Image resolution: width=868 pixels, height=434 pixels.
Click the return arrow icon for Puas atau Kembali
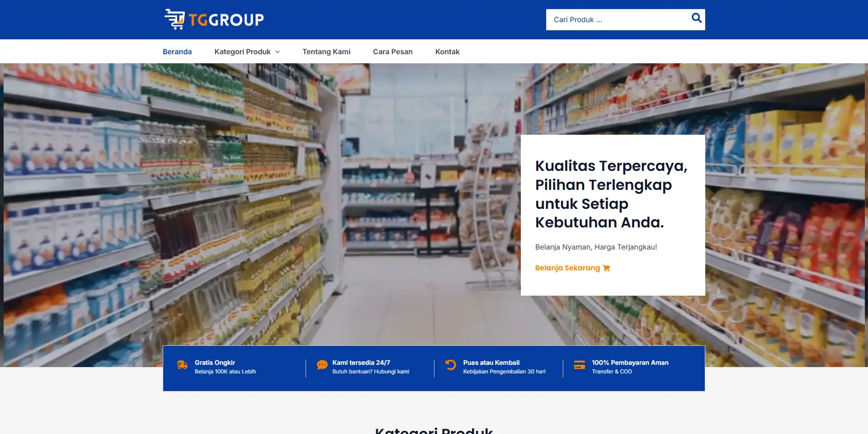[x=451, y=365]
